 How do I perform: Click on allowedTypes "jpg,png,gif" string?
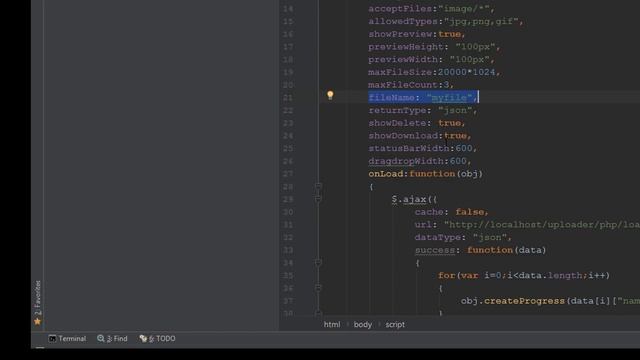coord(481,21)
